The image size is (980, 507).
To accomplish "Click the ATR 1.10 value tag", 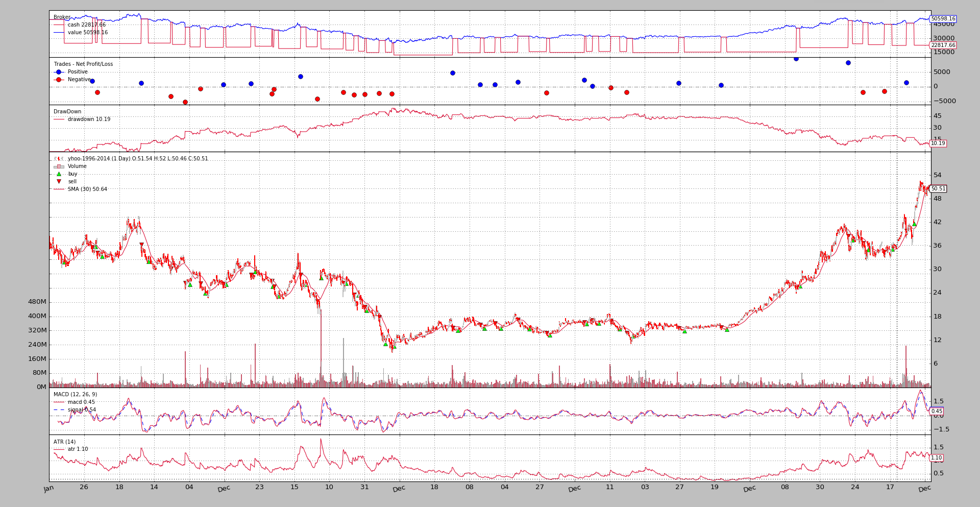I will (x=936, y=458).
